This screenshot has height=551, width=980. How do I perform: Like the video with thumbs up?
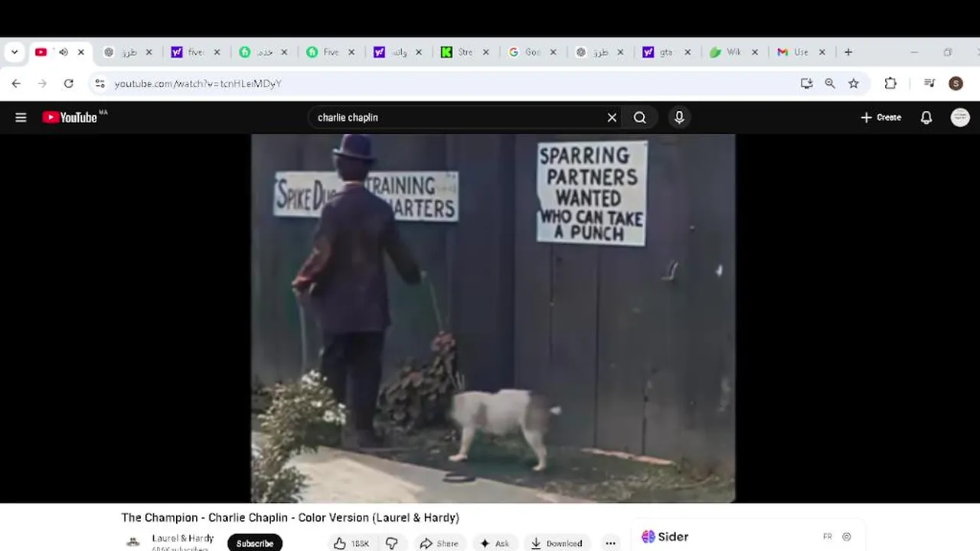click(351, 543)
